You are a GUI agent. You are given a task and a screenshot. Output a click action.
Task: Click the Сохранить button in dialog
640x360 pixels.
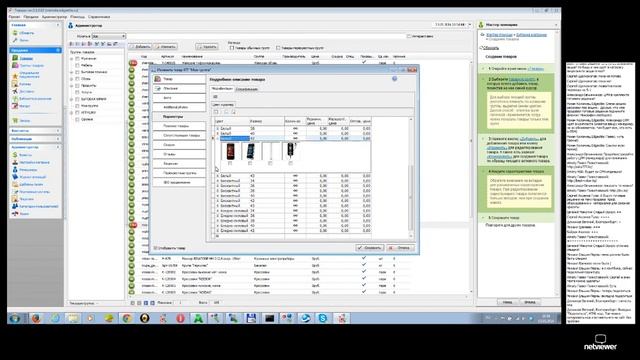pos(369,248)
